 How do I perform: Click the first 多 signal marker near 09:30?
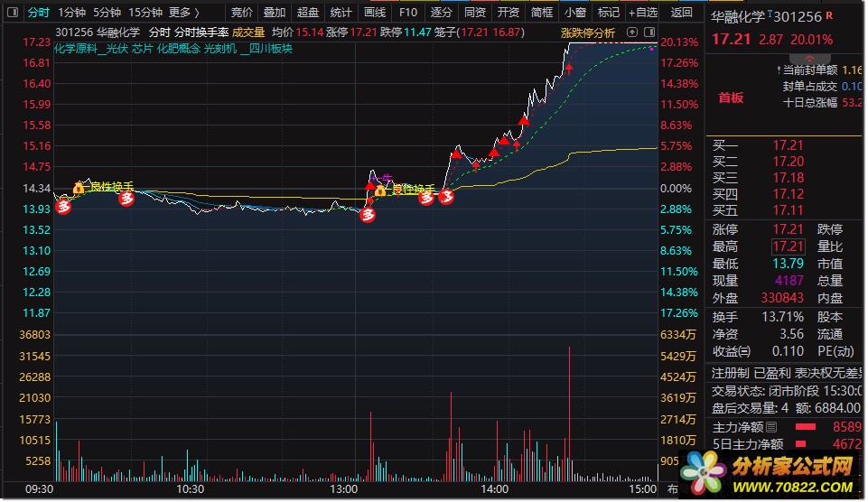63,207
